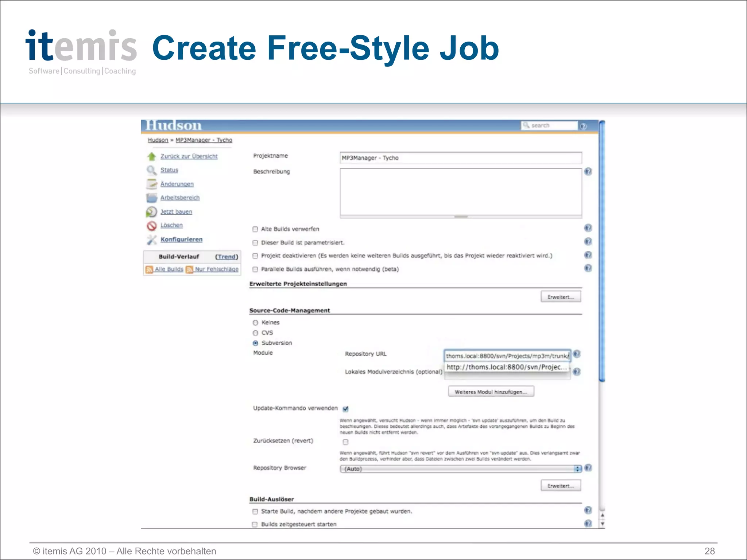Uncheck Update-Kommando verwenden checkbox
The width and height of the screenshot is (747, 560).
(x=345, y=409)
